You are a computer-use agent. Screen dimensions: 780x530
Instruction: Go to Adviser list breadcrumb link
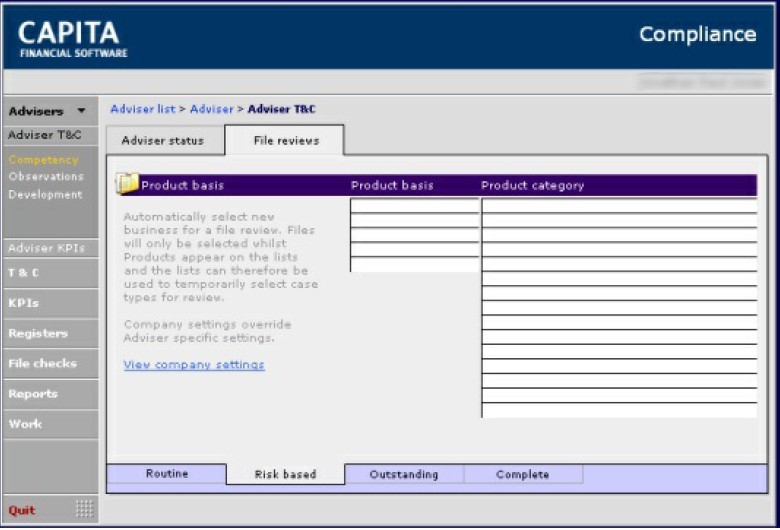coord(142,109)
